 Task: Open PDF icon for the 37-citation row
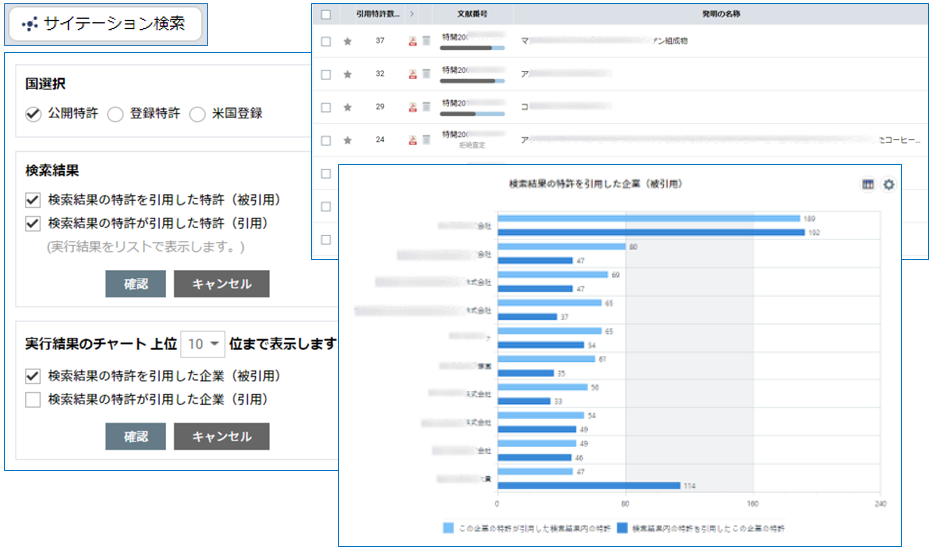[x=412, y=41]
